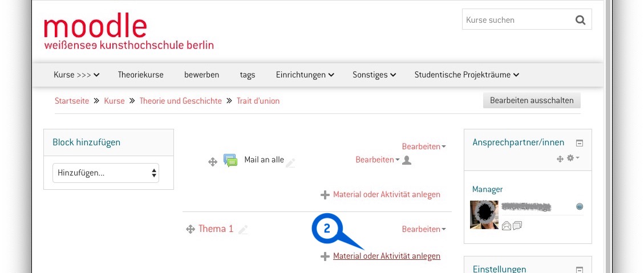This screenshot has height=273, width=644.
Task: Click the message envelope icon under Manager
Action: (x=507, y=225)
